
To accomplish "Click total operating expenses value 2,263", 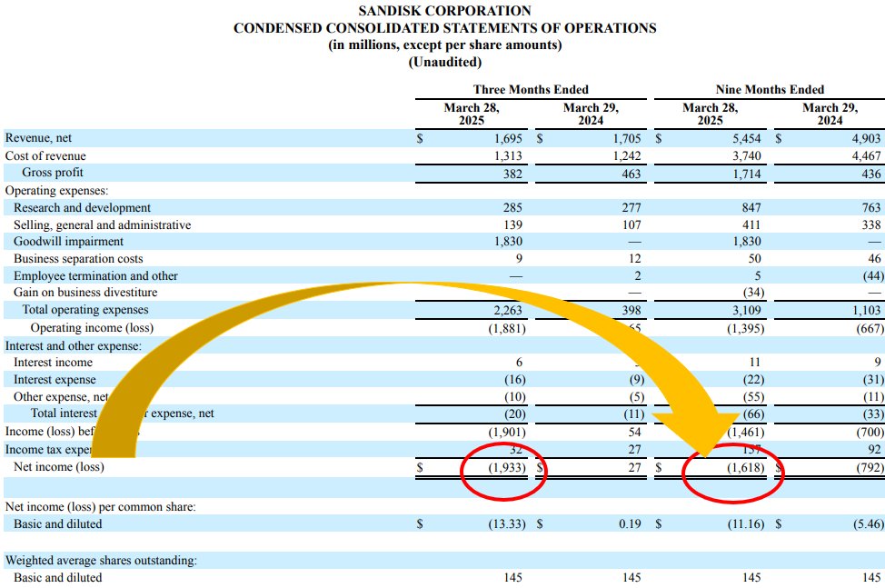I will point(508,311).
